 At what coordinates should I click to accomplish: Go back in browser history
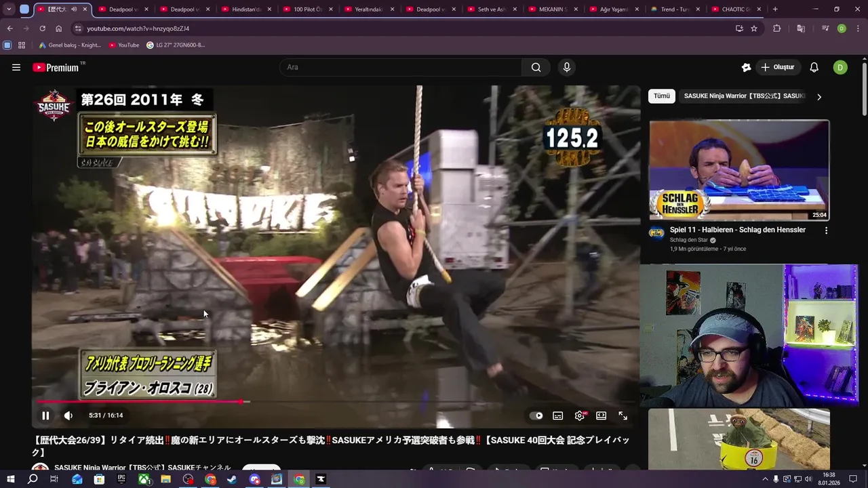click(x=9, y=28)
